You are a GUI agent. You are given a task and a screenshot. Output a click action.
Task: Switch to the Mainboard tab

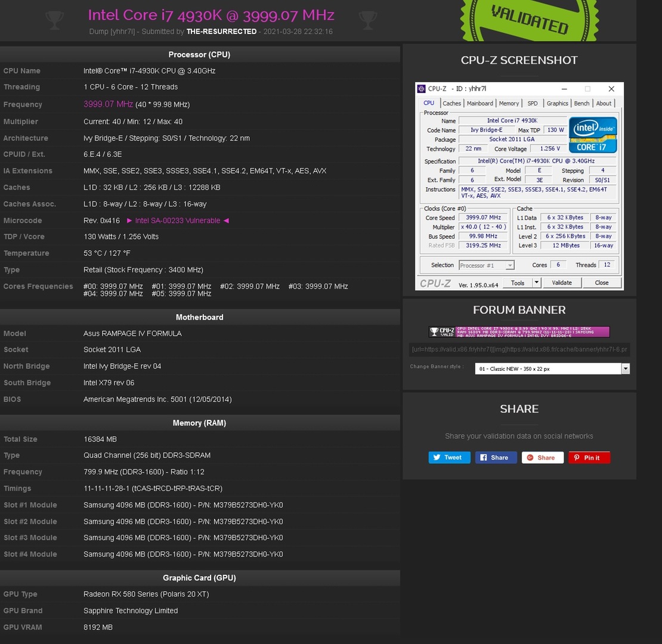pos(480,103)
